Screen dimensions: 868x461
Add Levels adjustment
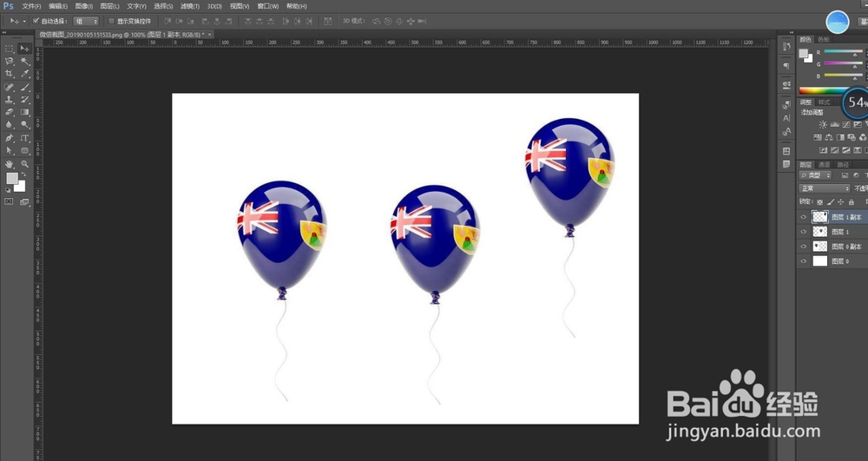click(834, 124)
